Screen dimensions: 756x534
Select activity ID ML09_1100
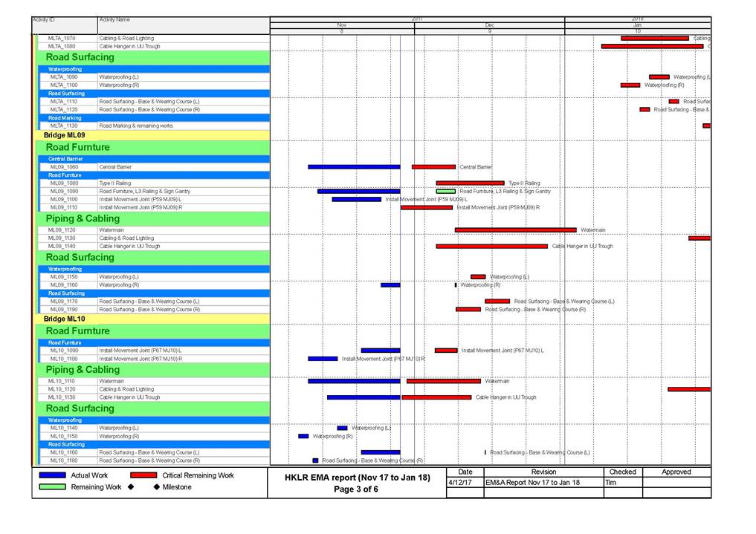[x=64, y=199]
